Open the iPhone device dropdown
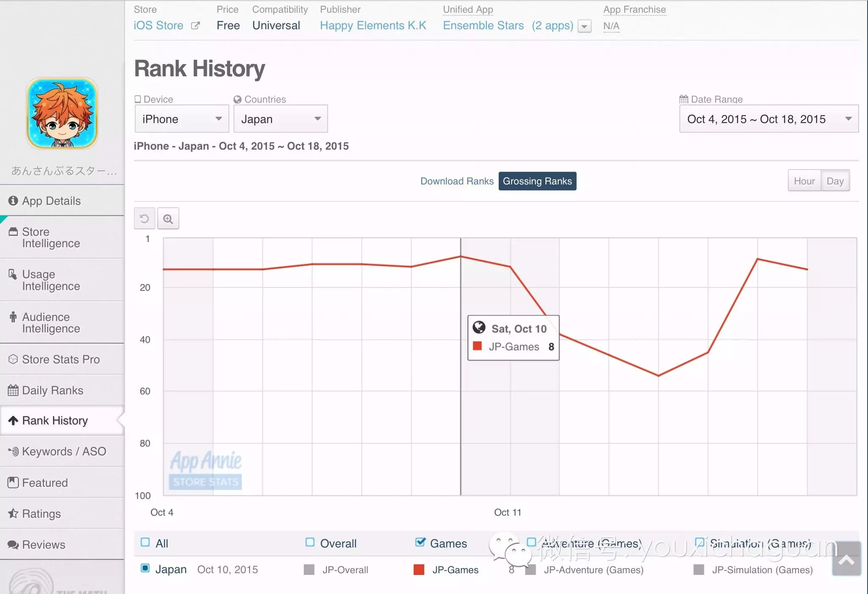 pos(182,119)
